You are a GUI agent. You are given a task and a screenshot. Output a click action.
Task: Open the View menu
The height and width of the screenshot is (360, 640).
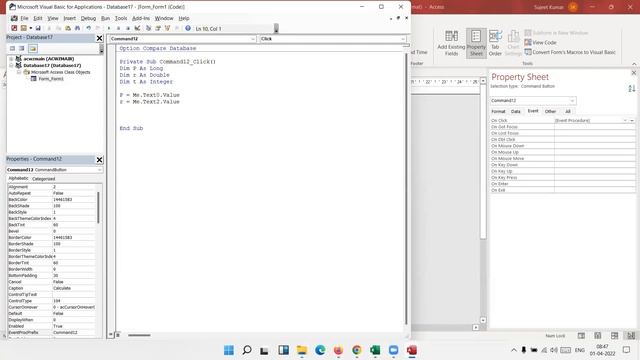tap(53, 18)
